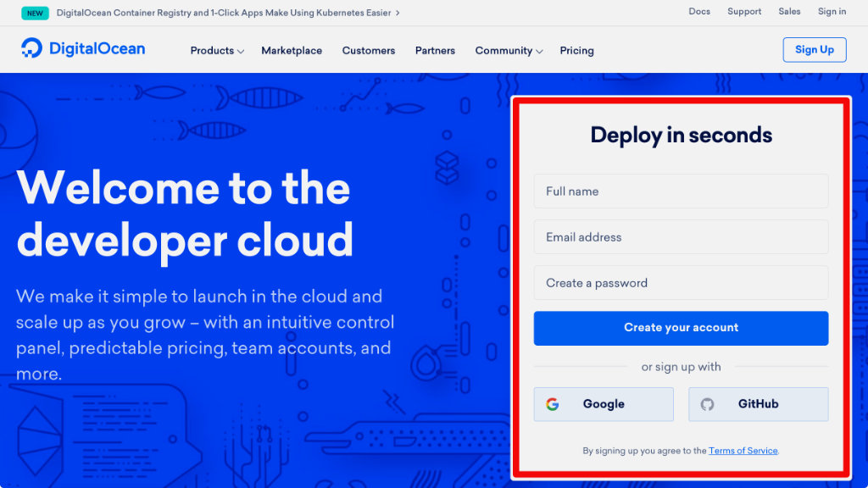Open the Marketplace nav item
Image resolution: width=868 pixels, height=488 pixels.
[x=292, y=51]
